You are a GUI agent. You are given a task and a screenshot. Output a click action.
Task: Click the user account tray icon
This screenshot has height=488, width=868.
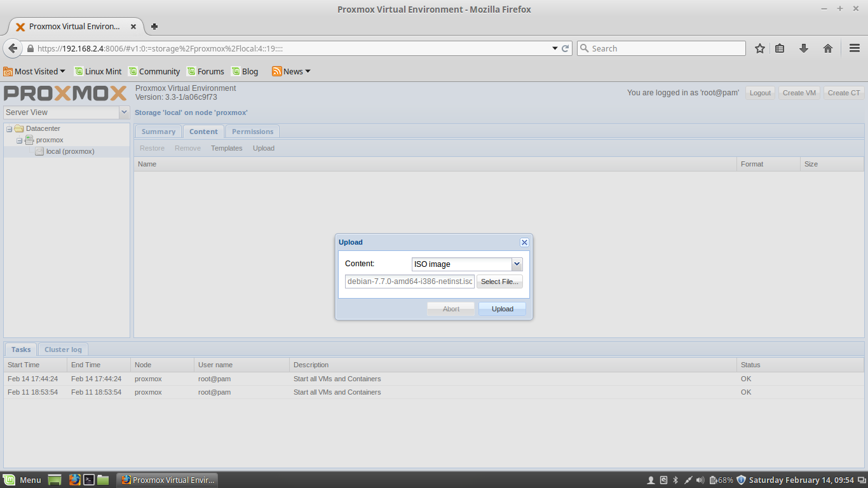[651, 480]
